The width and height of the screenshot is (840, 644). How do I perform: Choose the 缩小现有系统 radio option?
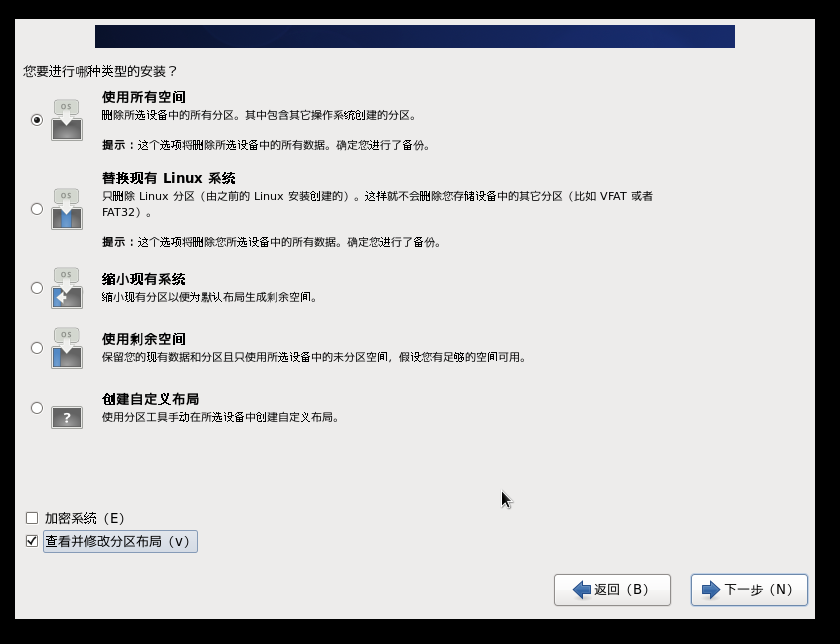pos(36,288)
